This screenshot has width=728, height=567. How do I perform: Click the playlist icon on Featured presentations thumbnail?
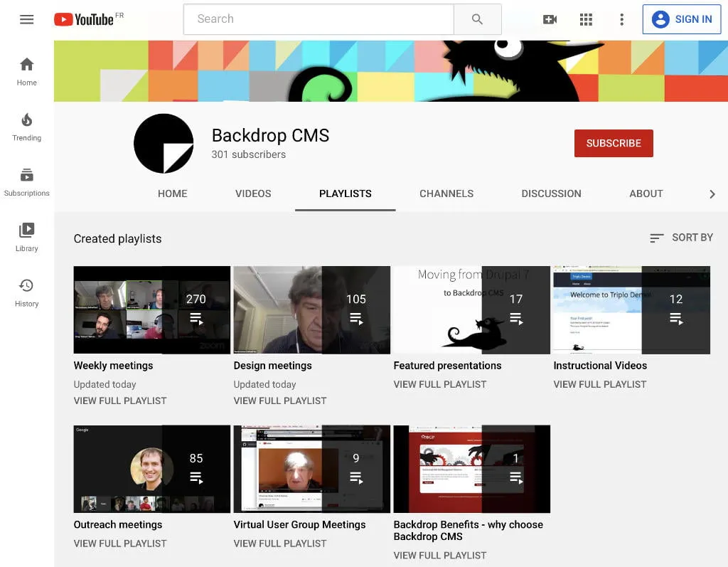point(516,319)
